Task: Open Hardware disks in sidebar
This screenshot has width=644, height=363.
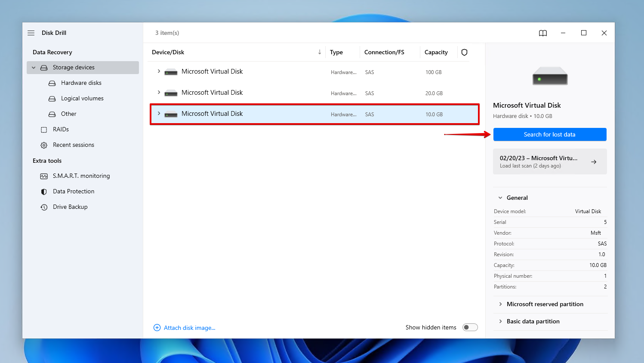Action: pyautogui.click(x=81, y=83)
